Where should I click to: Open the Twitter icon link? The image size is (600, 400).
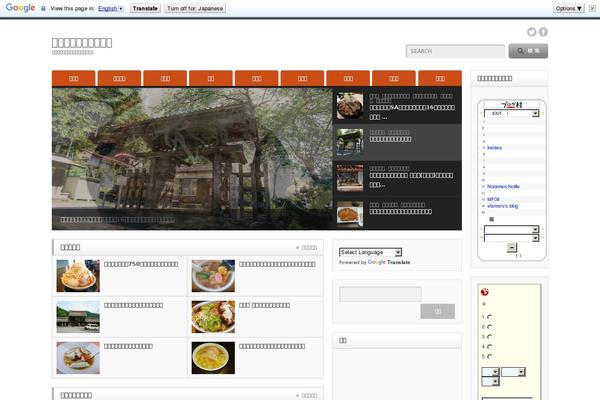pos(532,32)
